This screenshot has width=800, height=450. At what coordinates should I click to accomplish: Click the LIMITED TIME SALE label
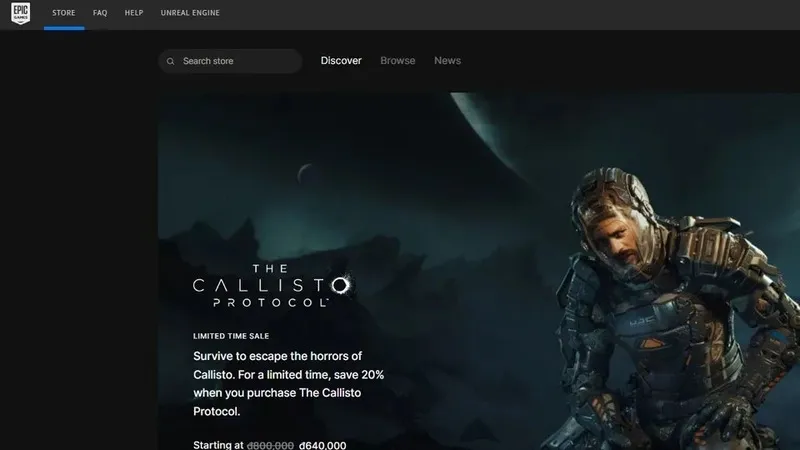[231, 336]
